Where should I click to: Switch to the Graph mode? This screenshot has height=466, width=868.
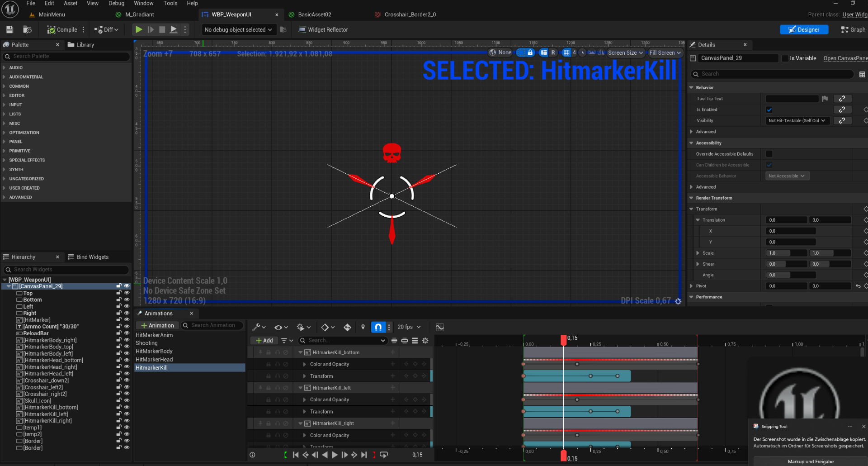[853, 30]
